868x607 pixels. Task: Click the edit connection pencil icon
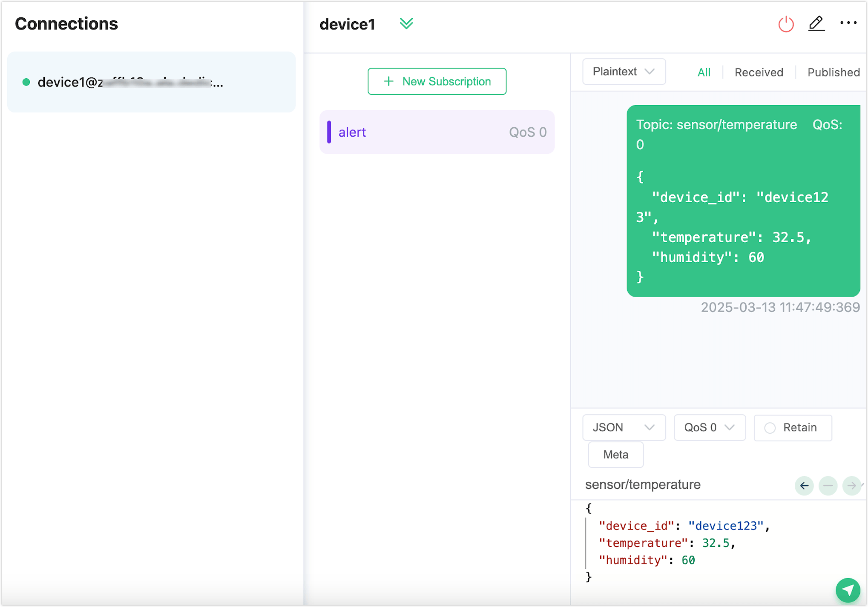[x=816, y=23]
